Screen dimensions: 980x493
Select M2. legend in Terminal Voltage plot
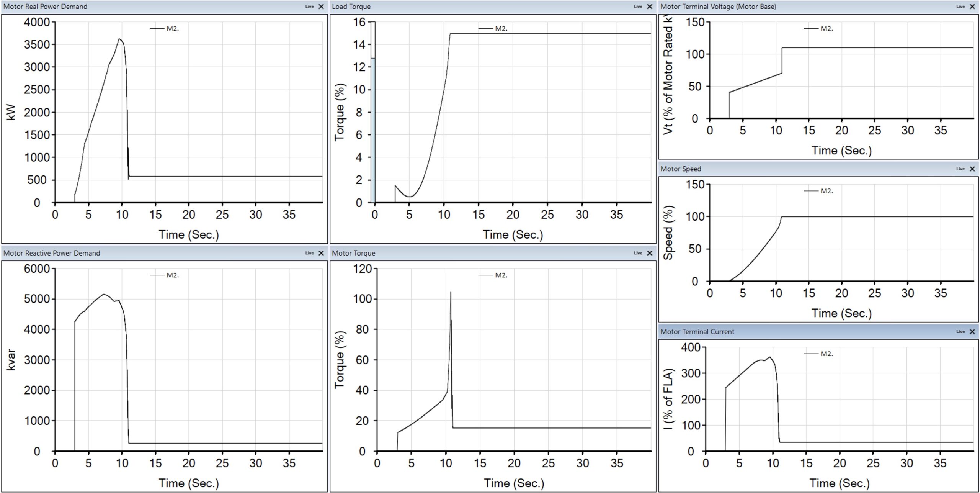click(818, 29)
